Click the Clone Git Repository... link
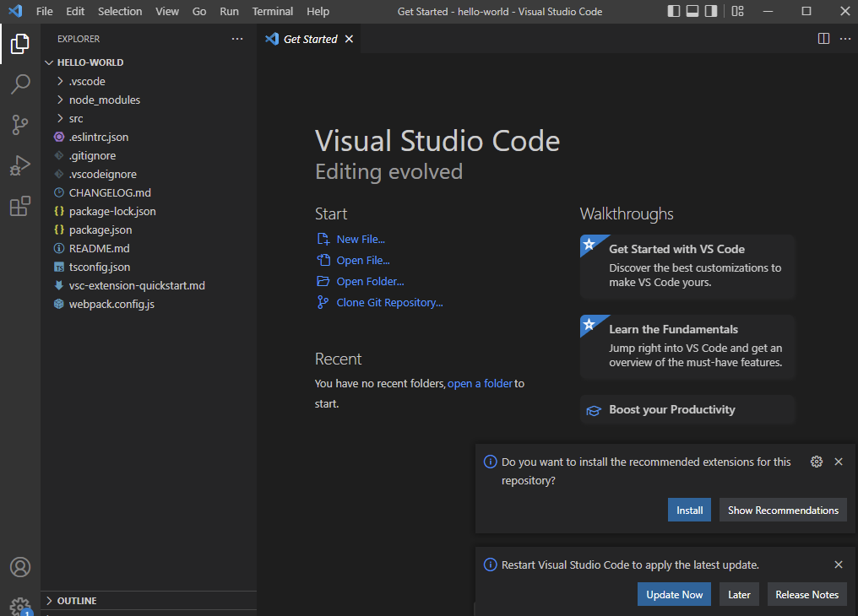This screenshot has width=858, height=616. coord(389,302)
